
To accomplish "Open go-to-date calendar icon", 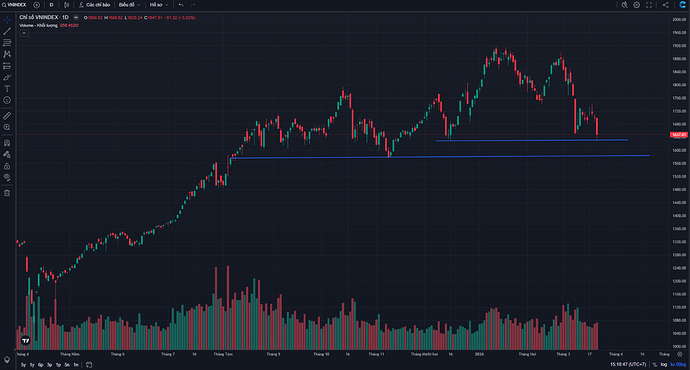I will (x=89, y=365).
